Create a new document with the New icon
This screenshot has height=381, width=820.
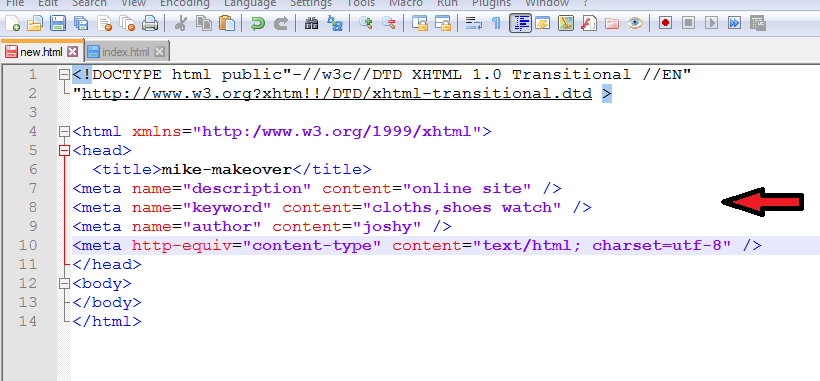pos(13,24)
